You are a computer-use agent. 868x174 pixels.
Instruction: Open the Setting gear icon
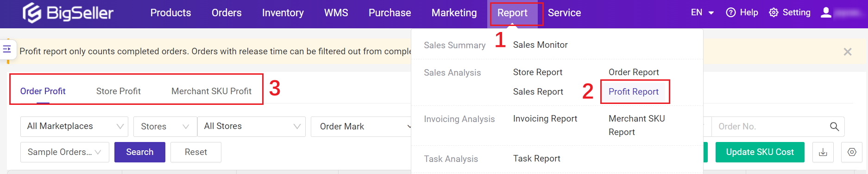(x=774, y=13)
